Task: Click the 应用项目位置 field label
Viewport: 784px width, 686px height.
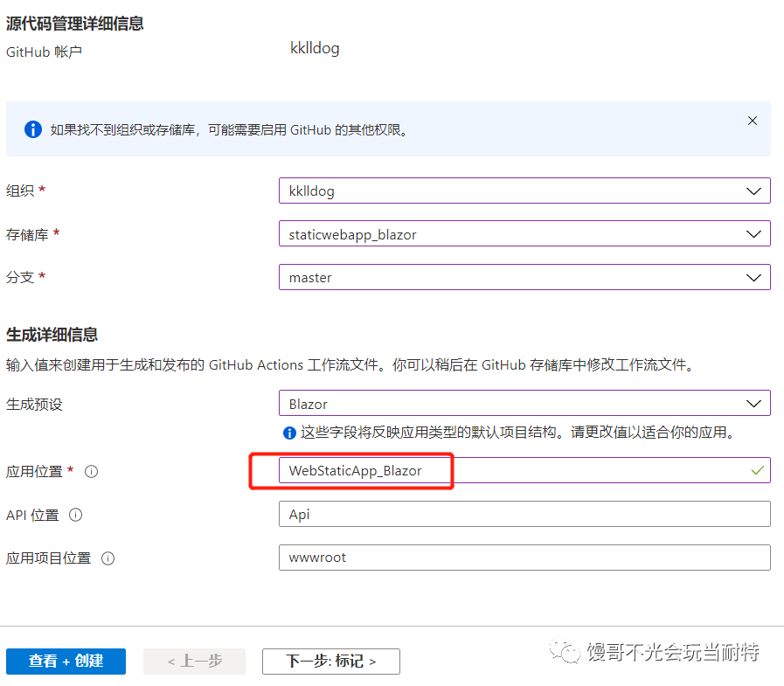Action: pyautogui.click(x=48, y=558)
